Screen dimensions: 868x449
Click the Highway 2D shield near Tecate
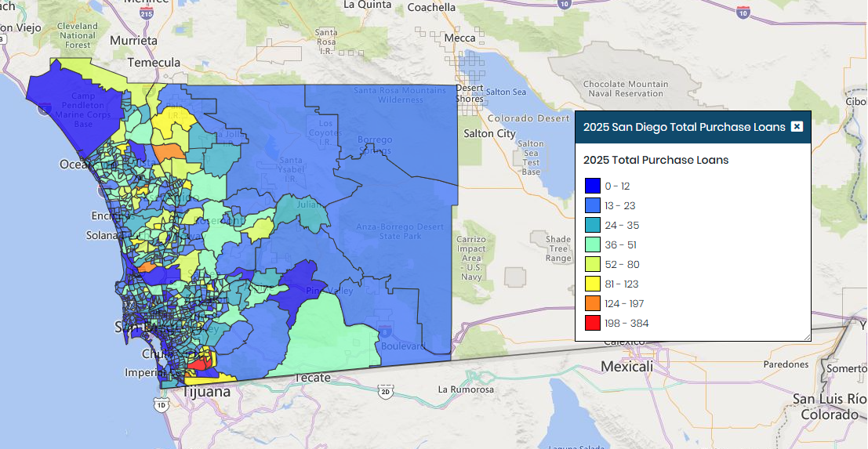pos(386,393)
